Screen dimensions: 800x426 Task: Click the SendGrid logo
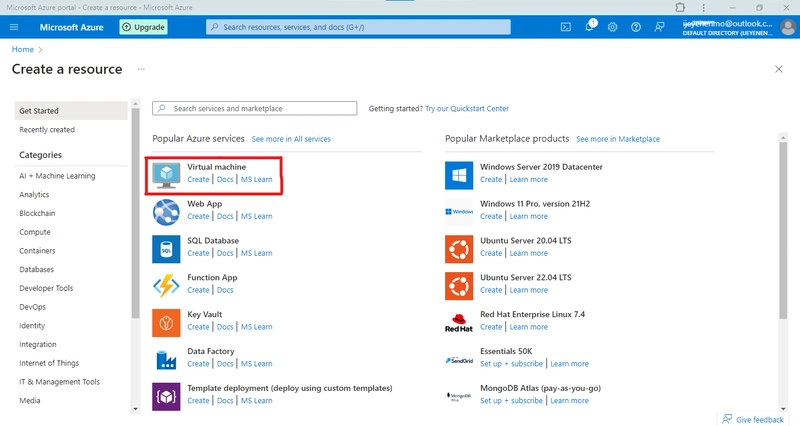459,360
